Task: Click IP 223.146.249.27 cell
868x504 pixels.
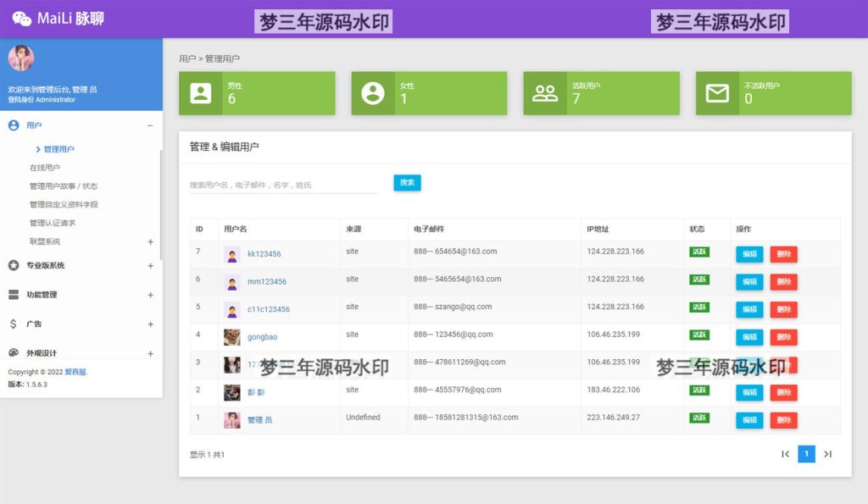Action: (x=614, y=417)
